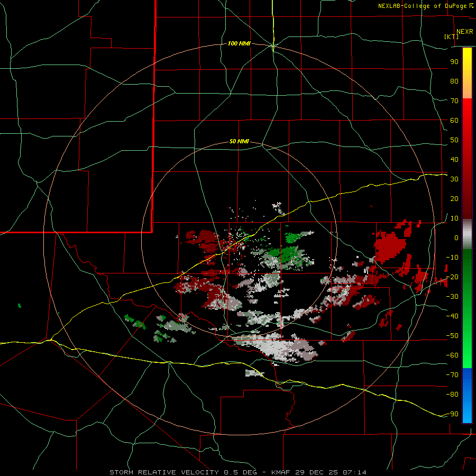Select the -60 scale value
Viewport: 476px width, 476px height.
[x=452, y=355]
